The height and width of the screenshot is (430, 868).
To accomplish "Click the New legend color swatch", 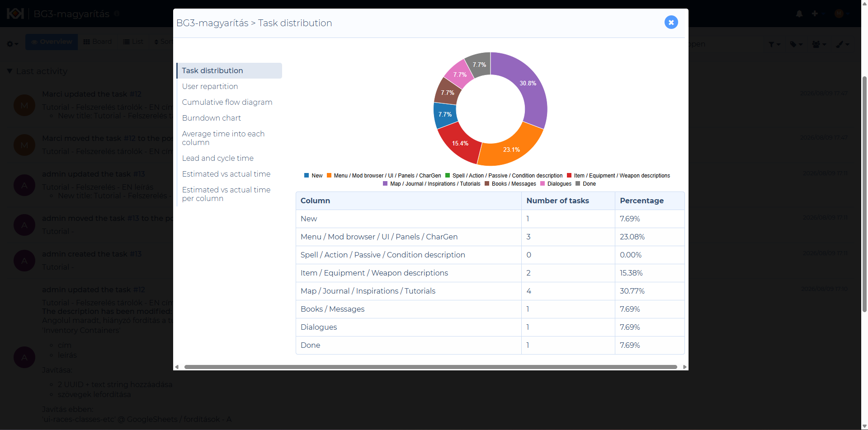I will [307, 176].
